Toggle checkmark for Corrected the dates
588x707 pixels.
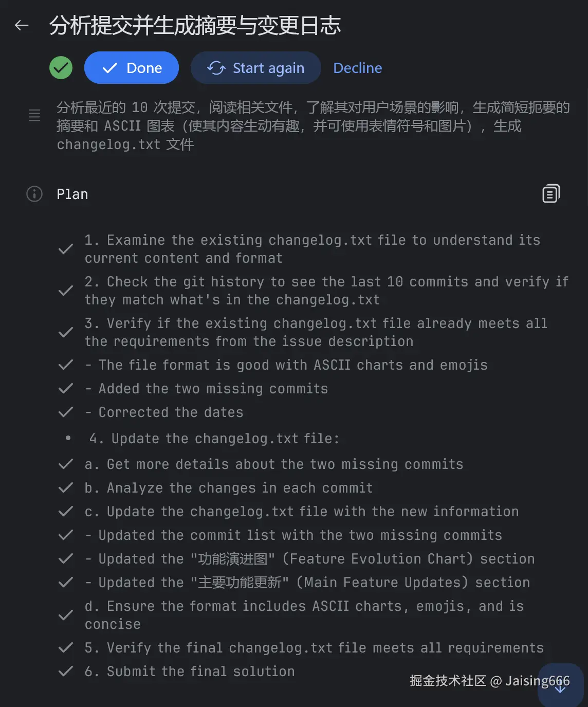66,412
